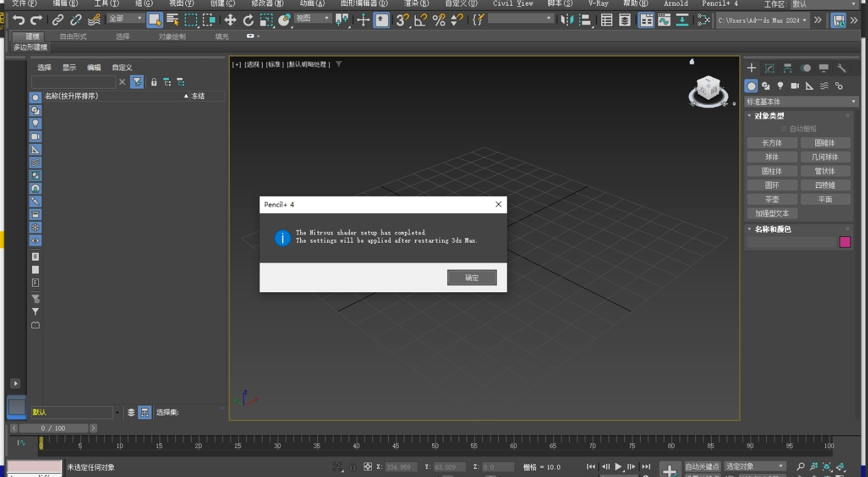The height and width of the screenshot is (477, 868).
Task: Click Use Pivot Point Center icon
Action: tap(342, 20)
